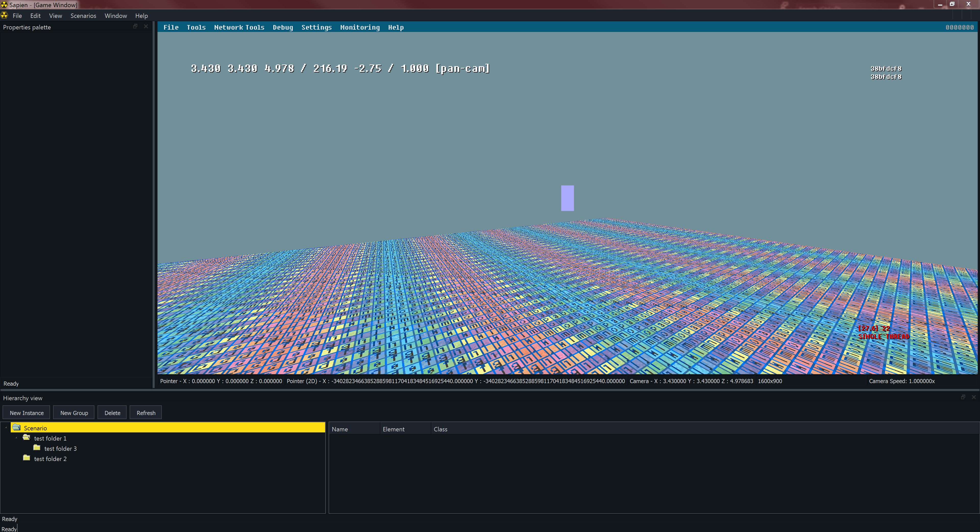Sort by the Name column header
980x532 pixels.
pos(354,429)
